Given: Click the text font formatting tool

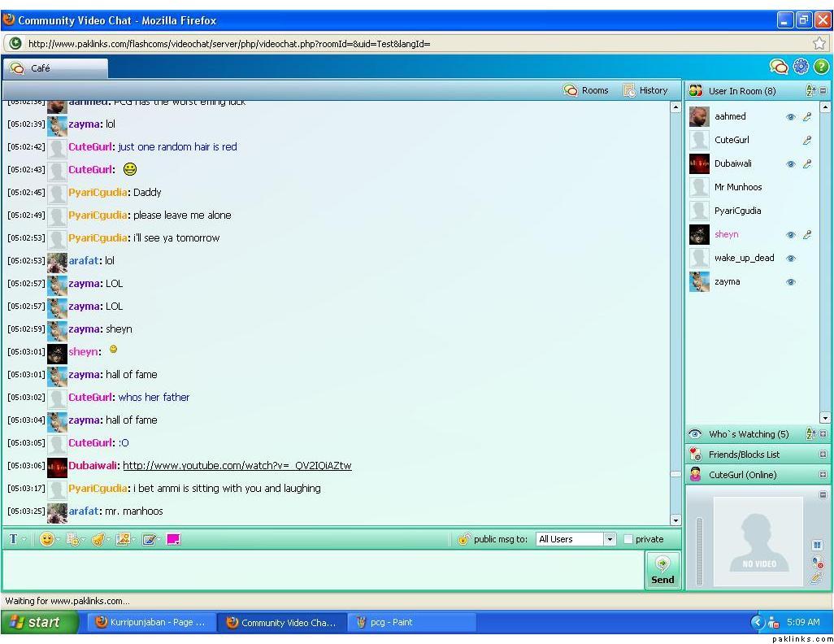Looking at the screenshot, I should coord(13,539).
